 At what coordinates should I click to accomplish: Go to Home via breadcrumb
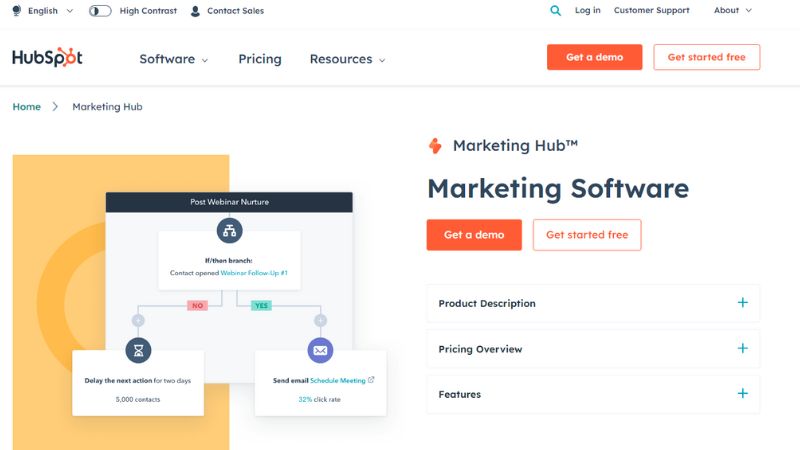27,107
